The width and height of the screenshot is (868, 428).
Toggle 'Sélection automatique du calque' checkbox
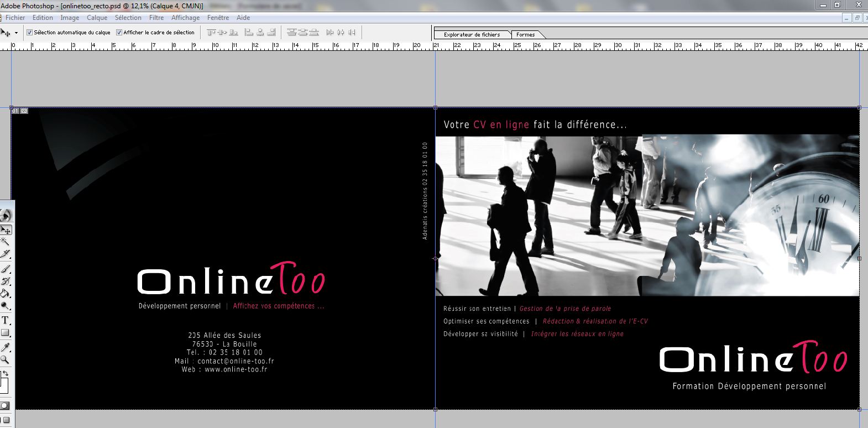pyautogui.click(x=30, y=33)
